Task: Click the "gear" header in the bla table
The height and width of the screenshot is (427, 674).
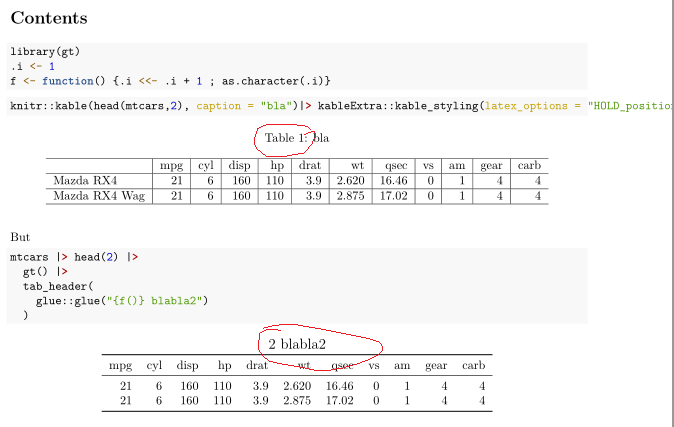Action: pos(491,166)
